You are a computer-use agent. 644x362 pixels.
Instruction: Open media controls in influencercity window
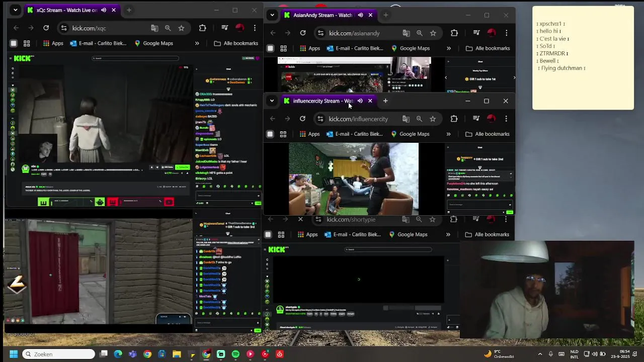point(476,119)
